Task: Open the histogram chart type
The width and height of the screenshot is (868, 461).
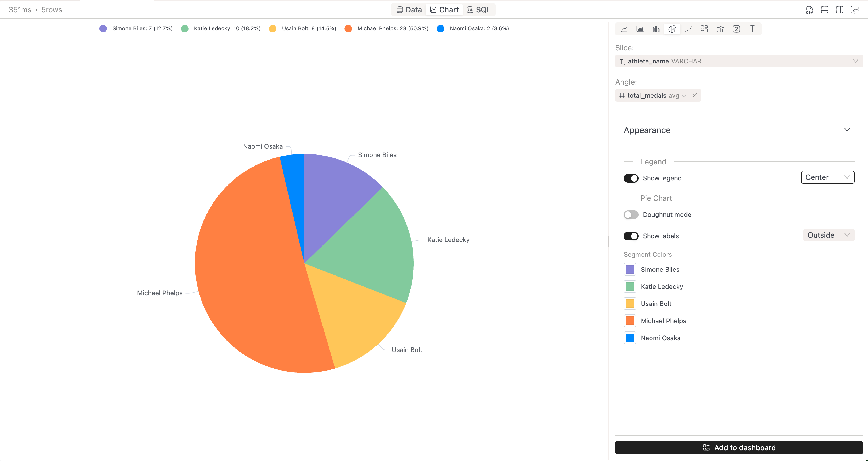Action: (x=720, y=29)
